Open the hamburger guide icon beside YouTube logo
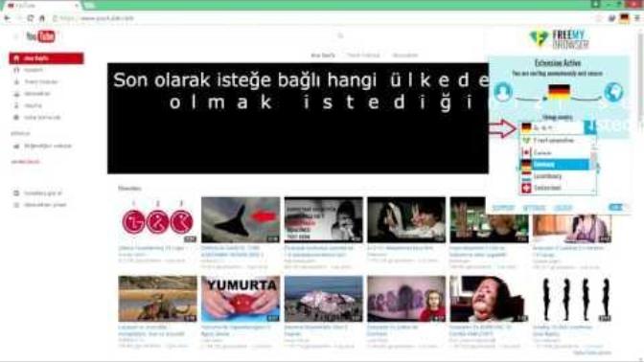The width and height of the screenshot is (644, 362). pos(16,36)
